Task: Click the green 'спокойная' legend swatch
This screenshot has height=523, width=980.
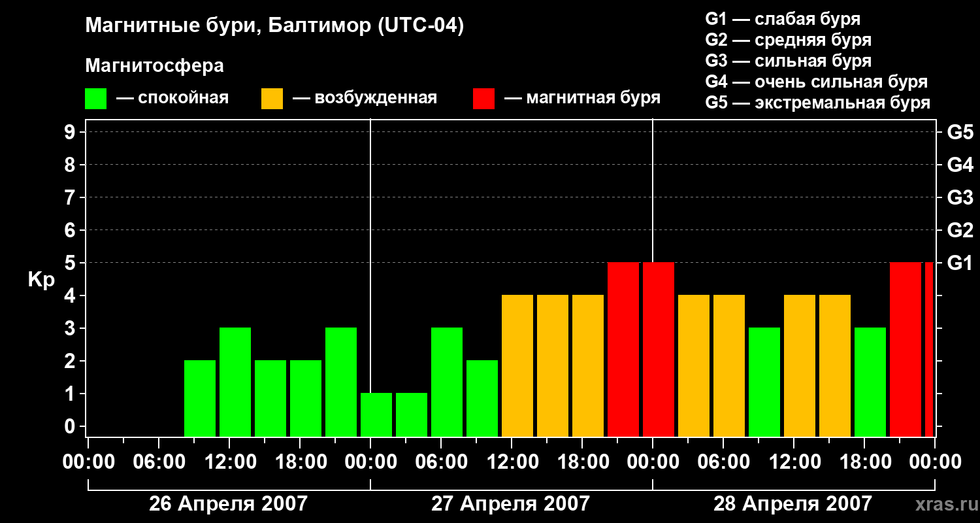Action: point(95,99)
